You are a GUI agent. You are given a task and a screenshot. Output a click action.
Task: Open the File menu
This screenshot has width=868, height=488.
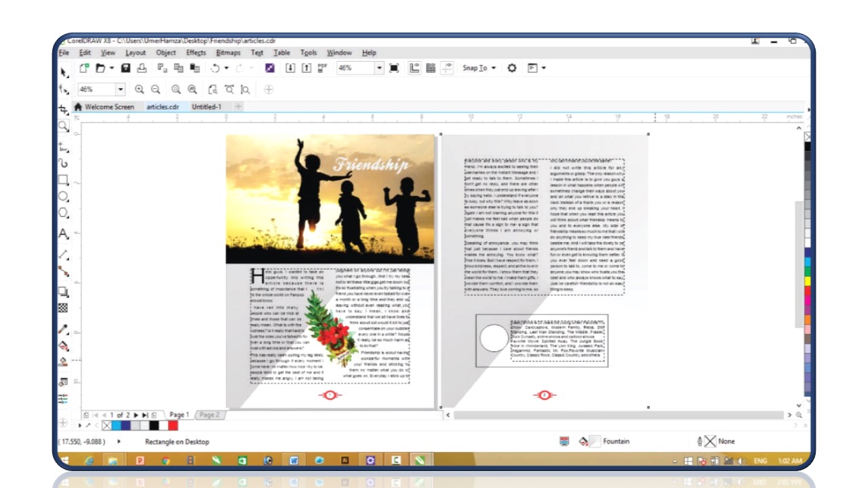[64, 52]
